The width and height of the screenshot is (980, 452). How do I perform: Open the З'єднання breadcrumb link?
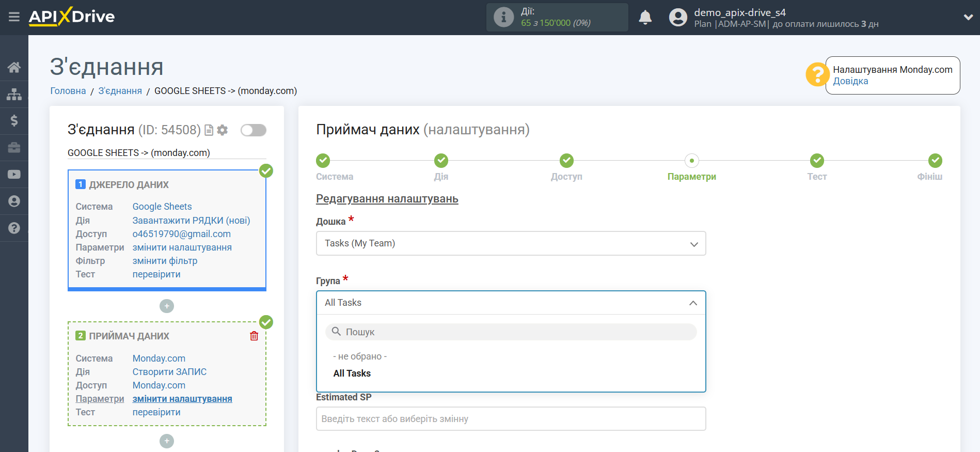(x=120, y=91)
